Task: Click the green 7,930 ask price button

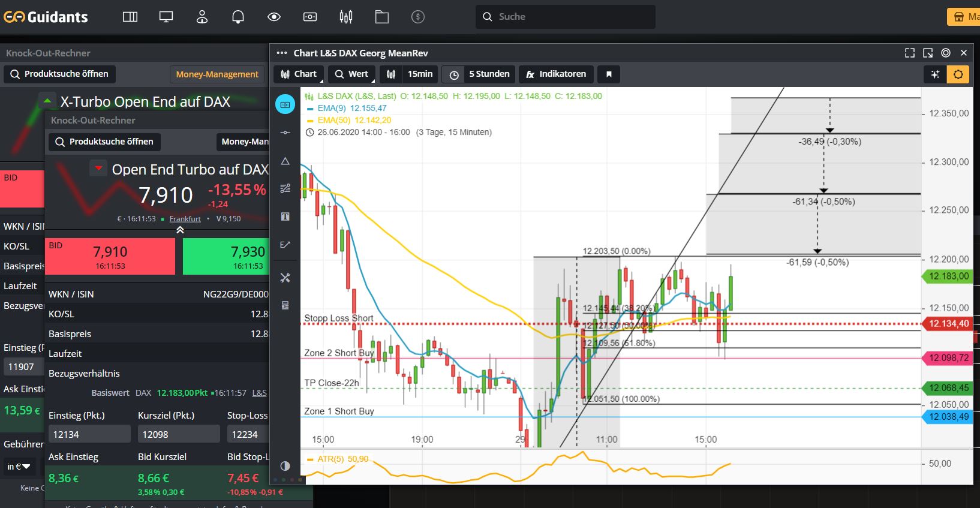Action: point(226,257)
